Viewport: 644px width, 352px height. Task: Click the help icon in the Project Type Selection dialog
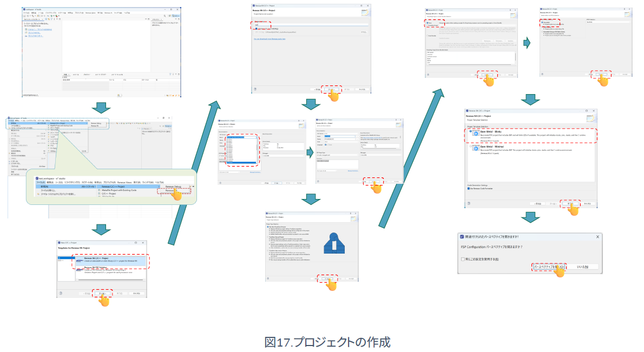268,278
